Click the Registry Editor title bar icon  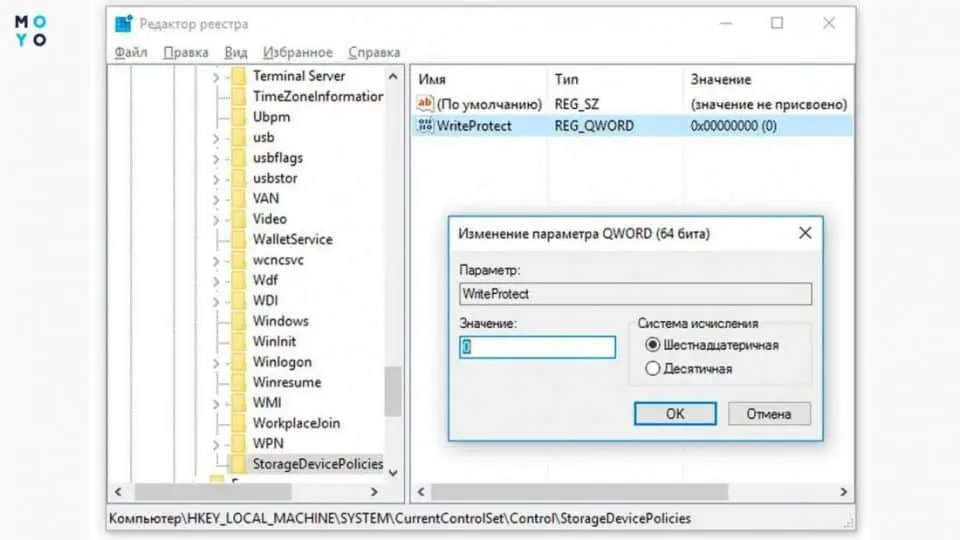click(x=122, y=24)
